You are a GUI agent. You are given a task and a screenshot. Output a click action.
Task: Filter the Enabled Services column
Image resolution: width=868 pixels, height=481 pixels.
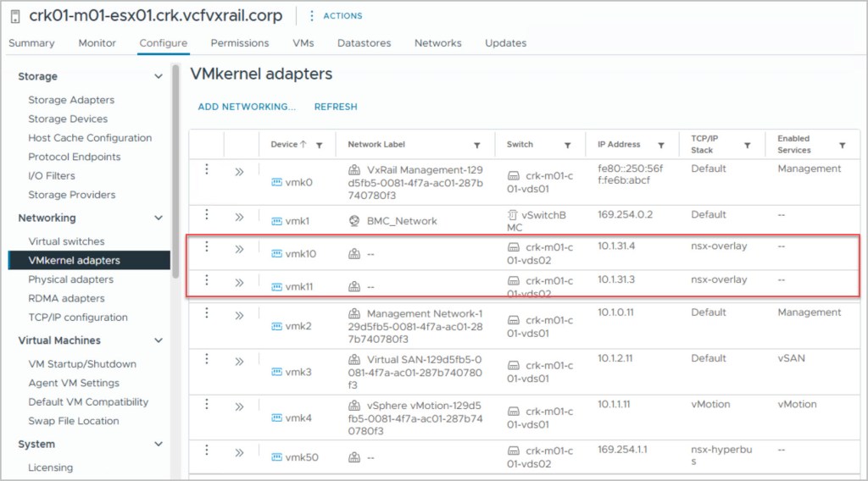coord(842,146)
